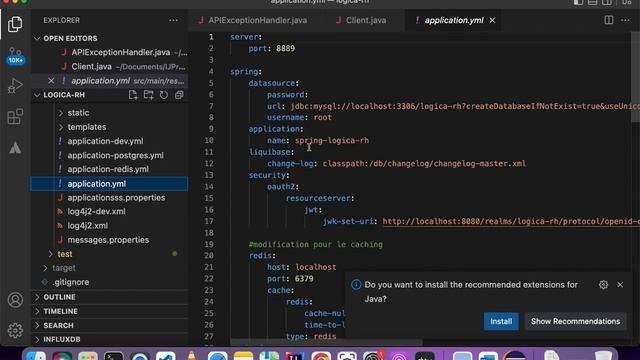Viewport: 640px width, 360px height.
Task: Open application-postgres.yml file
Action: point(116,156)
